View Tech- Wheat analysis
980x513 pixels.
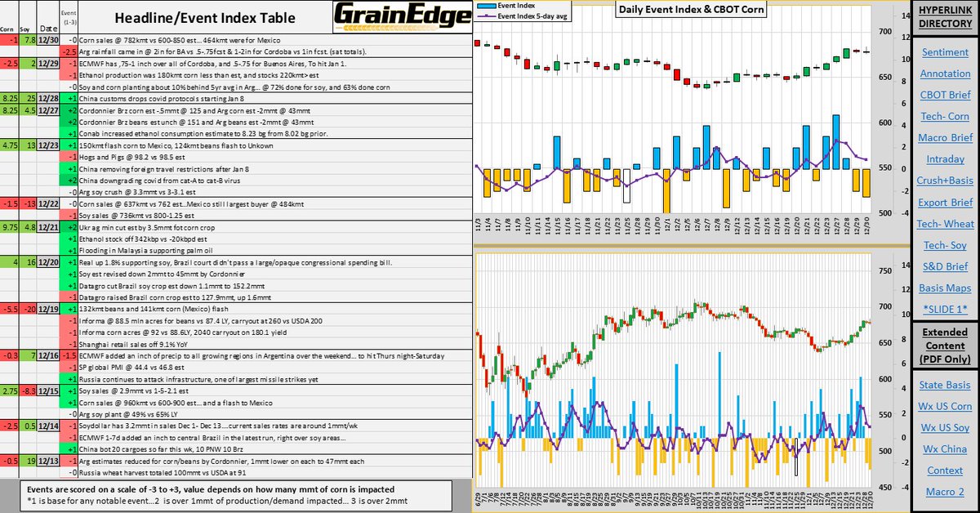pyautogui.click(x=944, y=223)
